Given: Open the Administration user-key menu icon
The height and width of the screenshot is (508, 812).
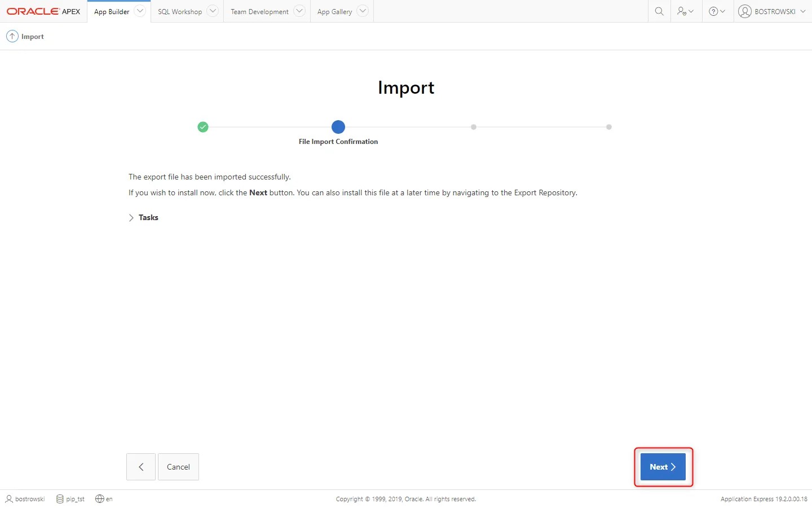Looking at the screenshot, I should click(x=685, y=11).
